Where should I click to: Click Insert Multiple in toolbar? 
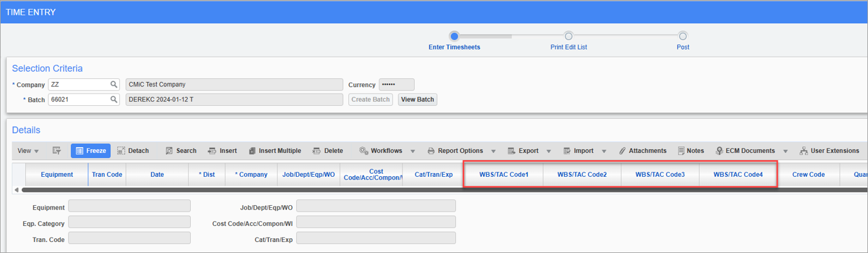pyautogui.click(x=275, y=151)
